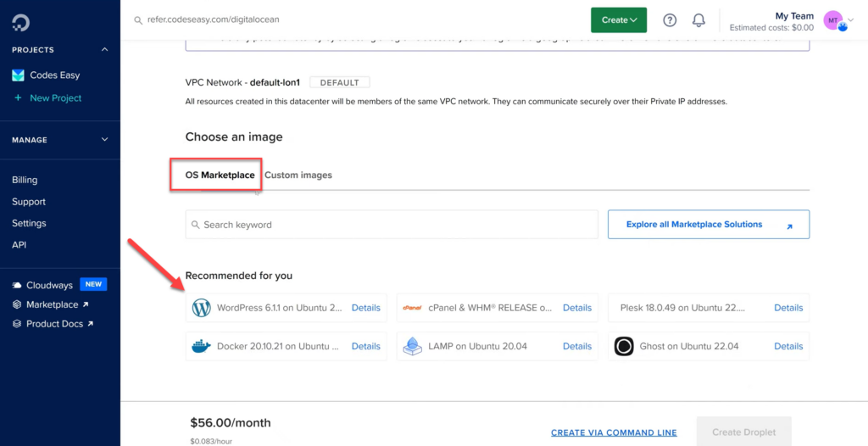The height and width of the screenshot is (446, 868).
Task: Select the Ghost logo icon
Action: pyautogui.click(x=624, y=346)
